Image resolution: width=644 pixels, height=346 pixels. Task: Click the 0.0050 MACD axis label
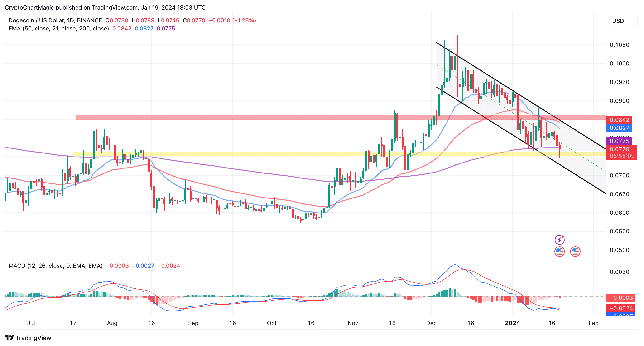tap(619, 272)
